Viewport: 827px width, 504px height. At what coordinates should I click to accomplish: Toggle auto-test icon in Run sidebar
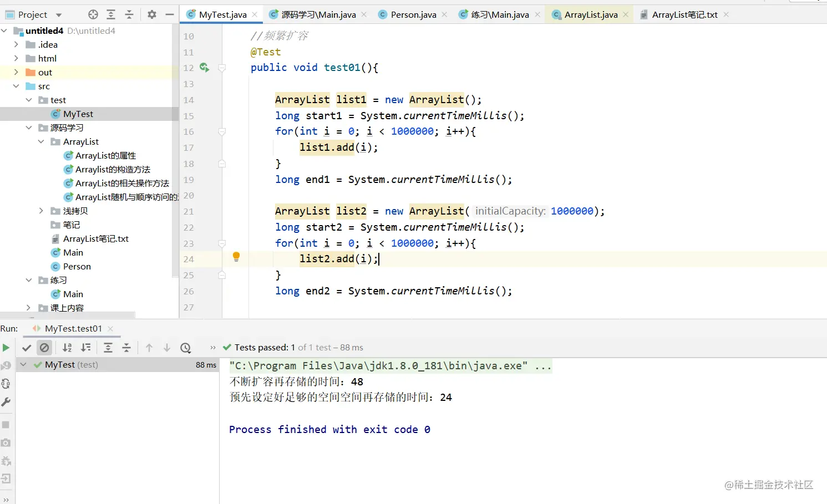coord(6,384)
